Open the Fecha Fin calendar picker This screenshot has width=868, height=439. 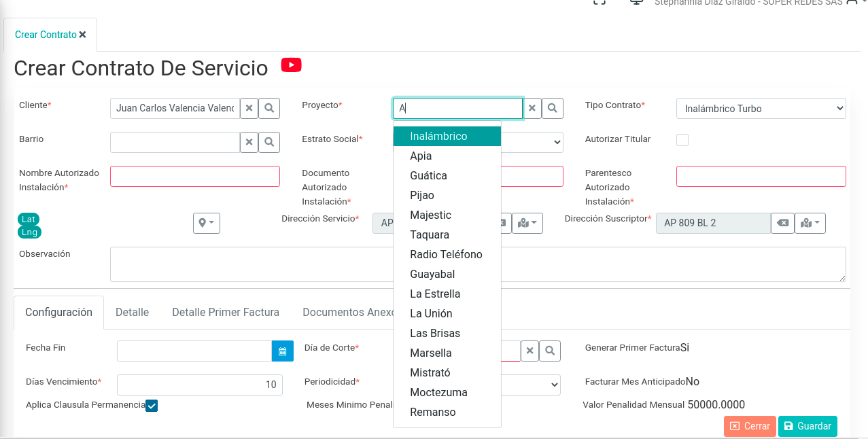point(282,351)
